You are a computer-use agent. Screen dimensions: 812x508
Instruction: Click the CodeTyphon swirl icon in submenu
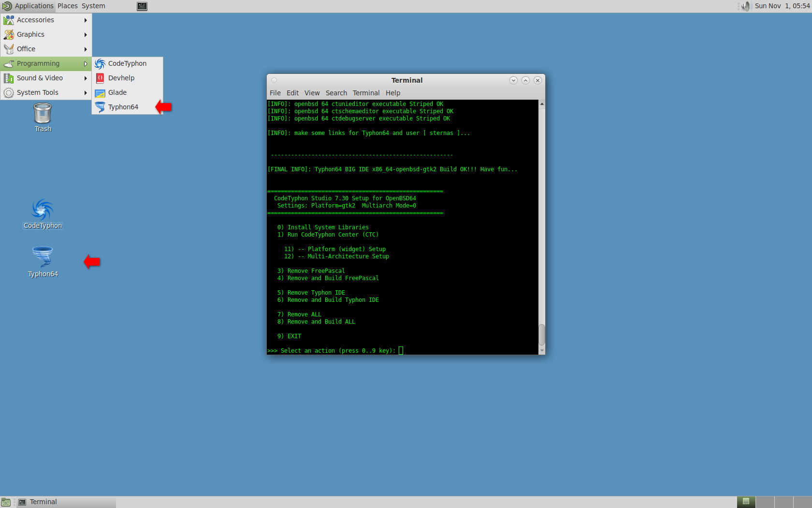click(x=100, y=63)
